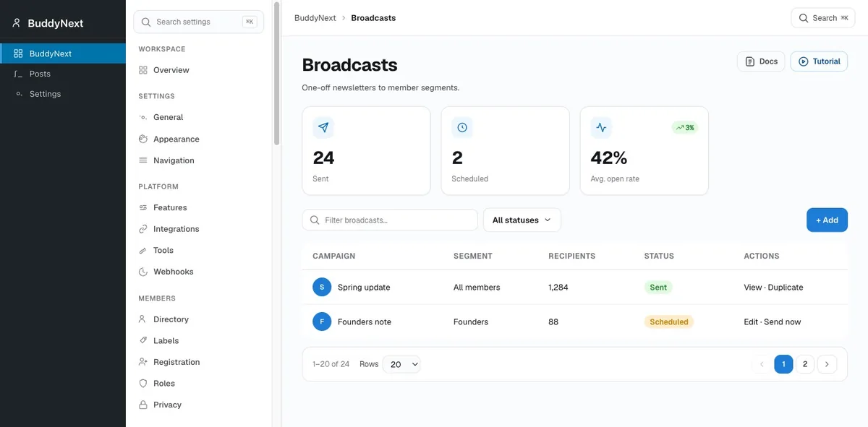Launch the Tutorial button
Image resolution: width=868 pixels, height=427 pixels.
tap(819, 61)
